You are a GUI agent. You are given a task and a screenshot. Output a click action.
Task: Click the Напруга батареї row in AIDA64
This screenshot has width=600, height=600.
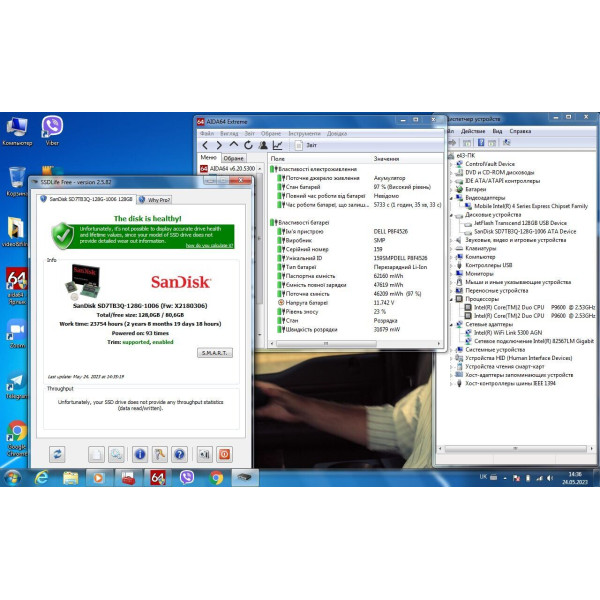[356, 303]
